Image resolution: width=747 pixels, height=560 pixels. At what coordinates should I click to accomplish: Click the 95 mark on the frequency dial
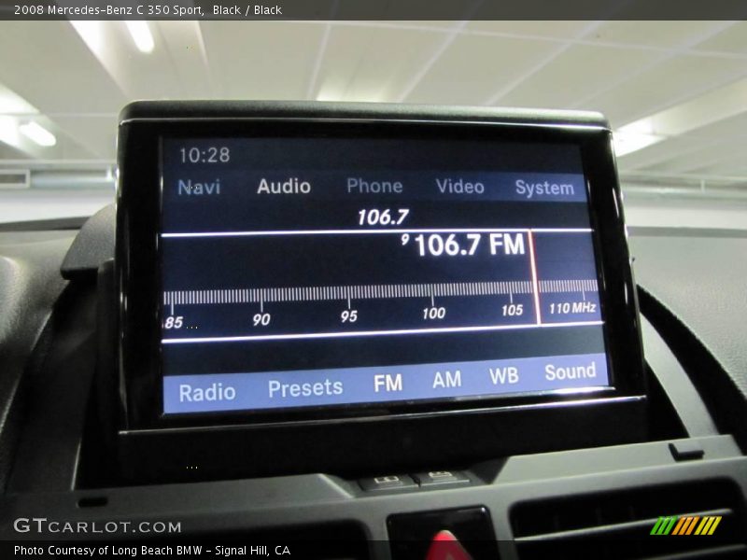coord(348,316)
